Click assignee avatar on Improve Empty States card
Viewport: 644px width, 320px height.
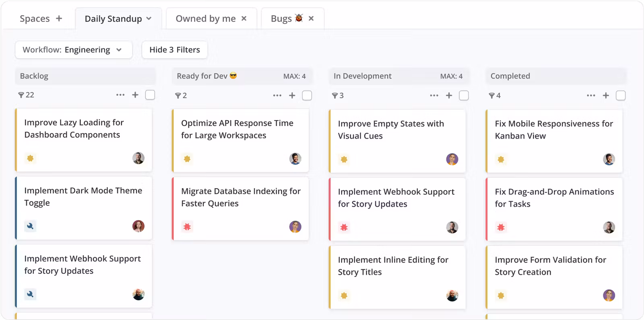452,159
